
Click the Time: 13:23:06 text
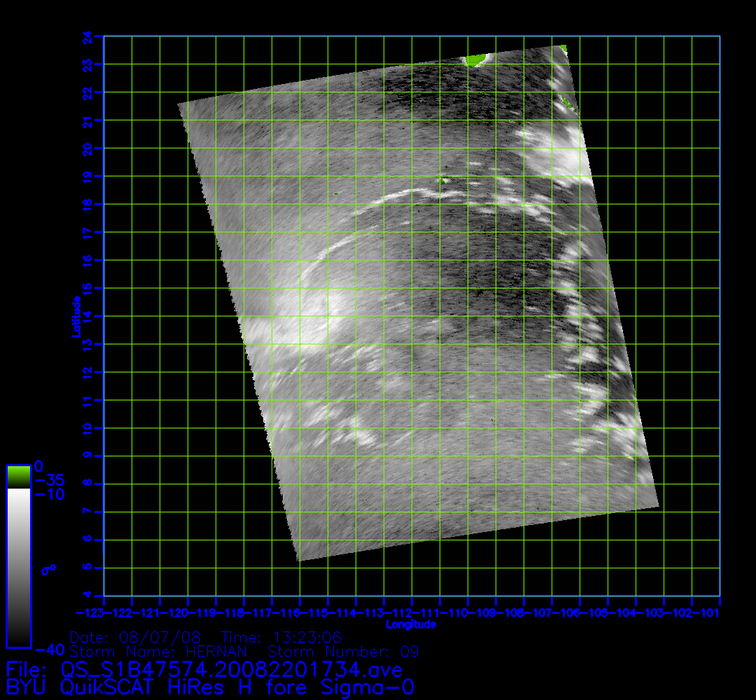281,638
